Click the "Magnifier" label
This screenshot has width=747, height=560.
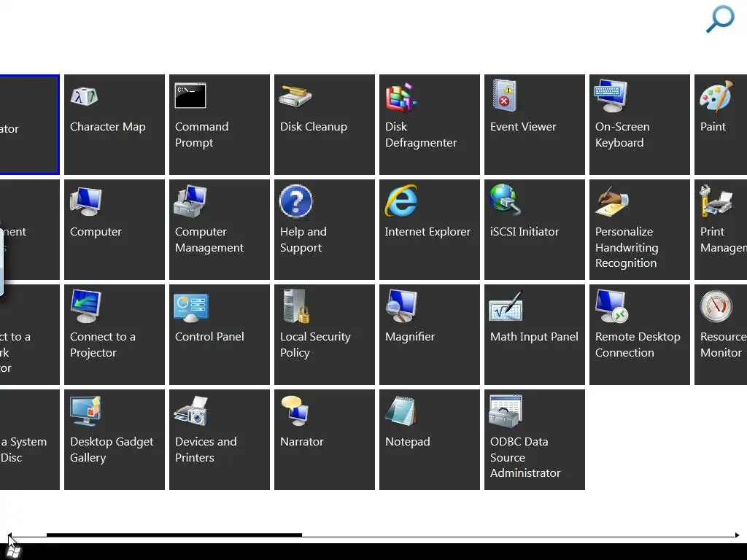[410, 337]
